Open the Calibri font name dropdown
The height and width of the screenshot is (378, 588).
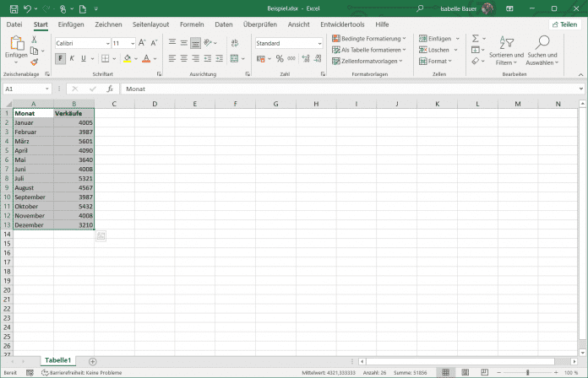(x=81, y=43)
